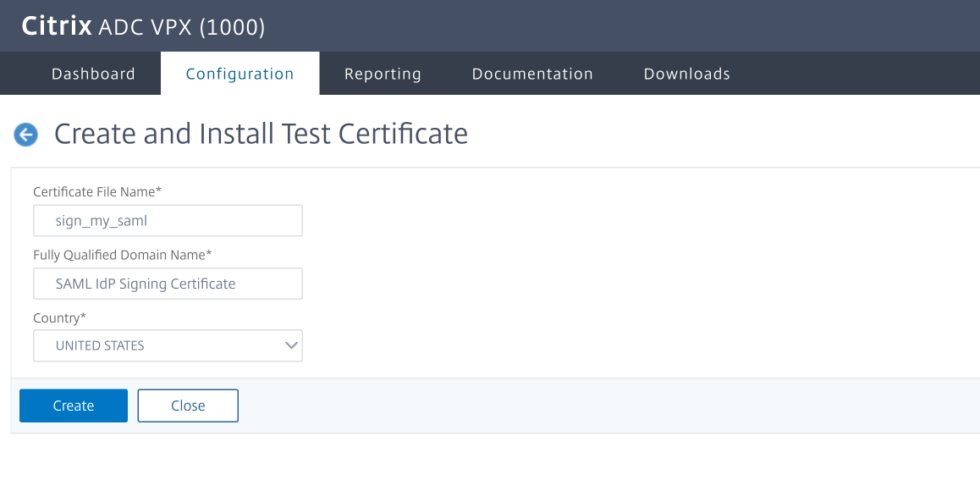Click the 'Create and Install Test Certificate' heading
980x480 pixels.
pyautogui.click(x=261, y=134)
